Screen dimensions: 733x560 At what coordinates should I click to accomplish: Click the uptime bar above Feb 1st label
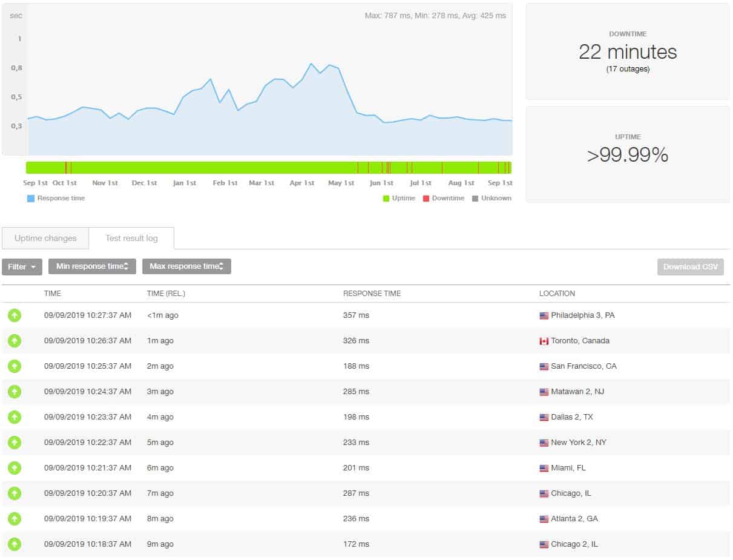pyautogui.click(x=224, y=168)
